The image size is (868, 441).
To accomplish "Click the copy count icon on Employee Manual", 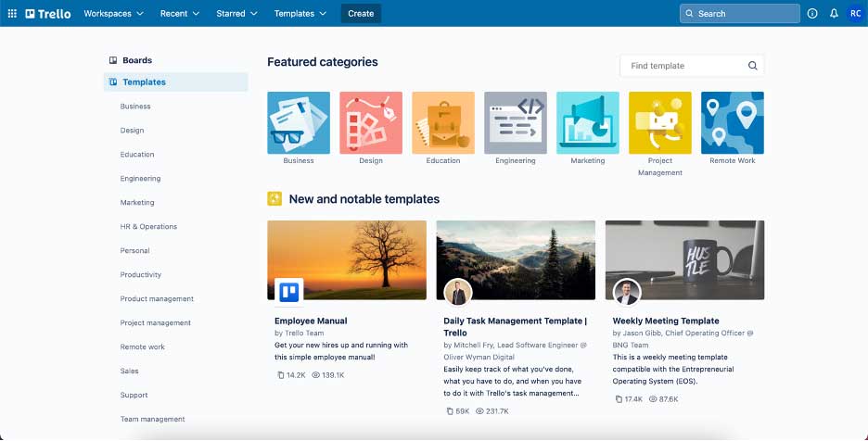I will tap(280, 375).
